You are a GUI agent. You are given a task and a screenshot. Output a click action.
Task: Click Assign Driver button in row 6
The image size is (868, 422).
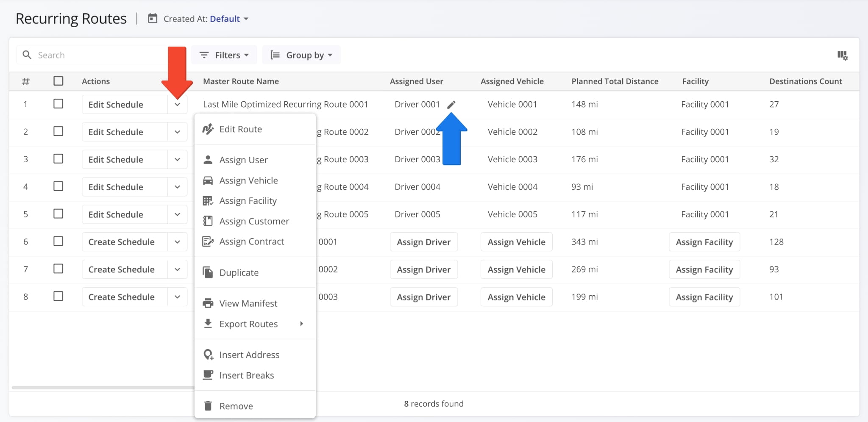click(423, 242)
